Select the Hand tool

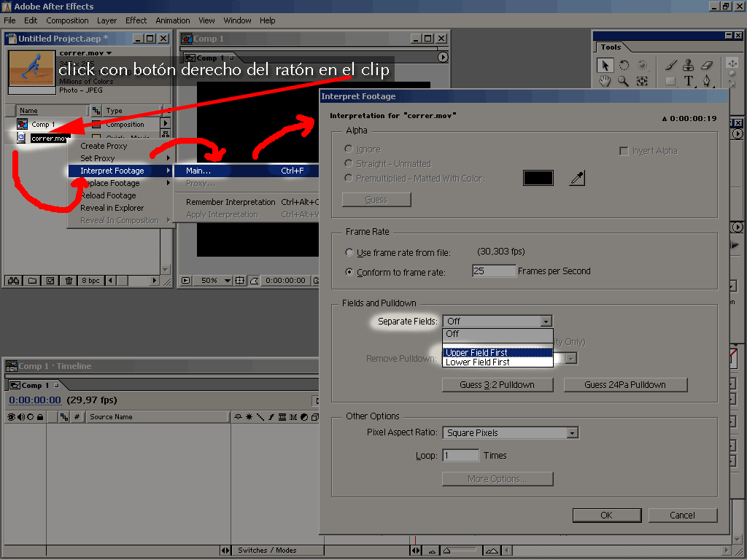(x=605, y=81)
